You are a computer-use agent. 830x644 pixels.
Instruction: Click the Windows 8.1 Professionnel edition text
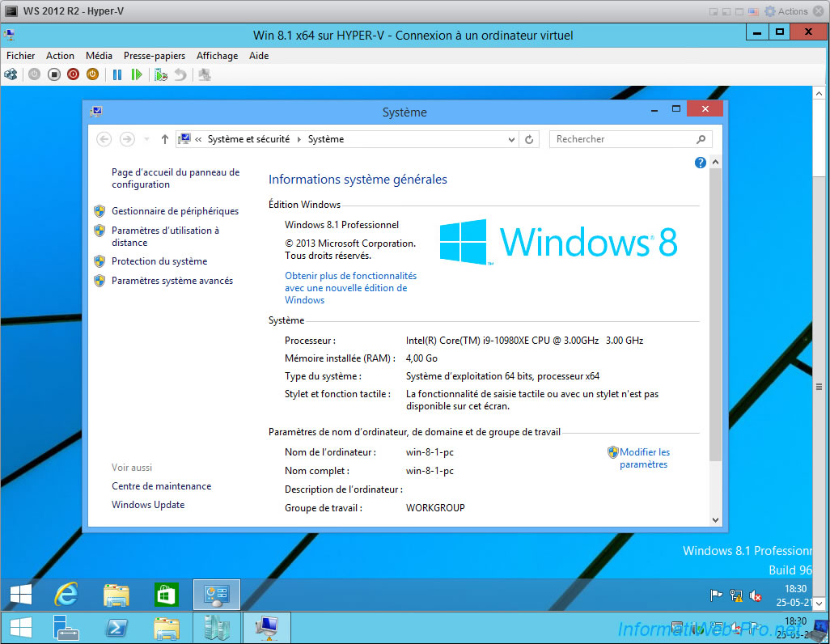click(x=342, y=225)
